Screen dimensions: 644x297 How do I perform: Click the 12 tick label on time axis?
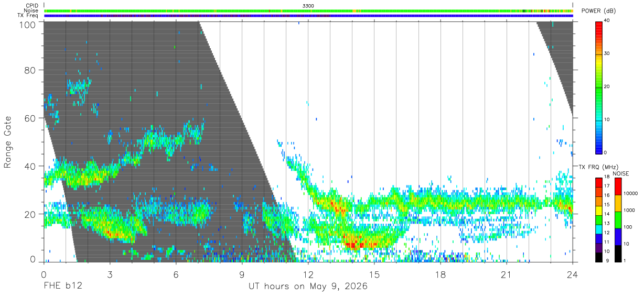point(308,274)
